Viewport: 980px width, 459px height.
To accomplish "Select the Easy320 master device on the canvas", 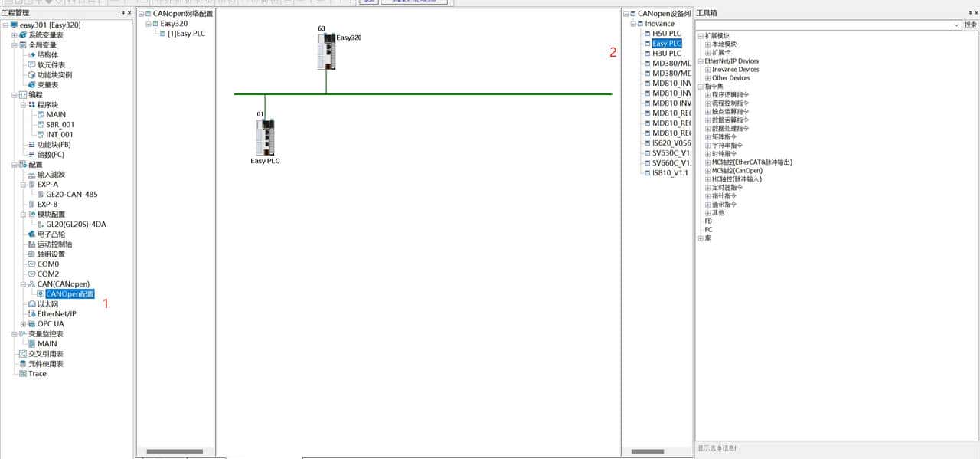I will point(327,51).
